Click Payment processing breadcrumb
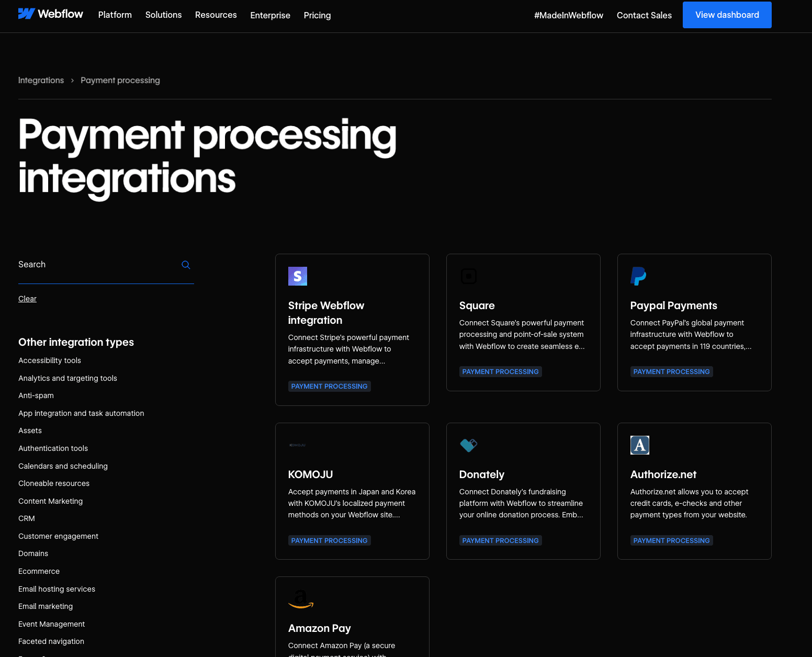 [x=120, y=80]
